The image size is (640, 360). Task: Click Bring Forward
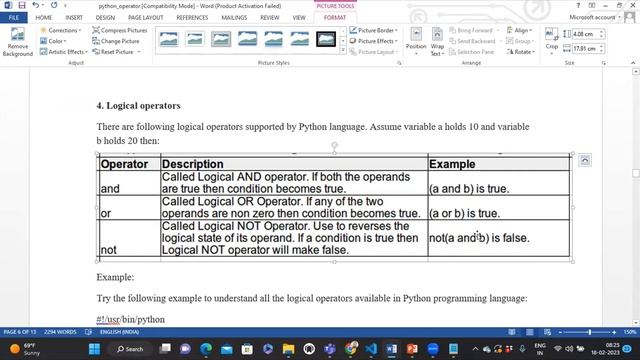tap(471, 31)
